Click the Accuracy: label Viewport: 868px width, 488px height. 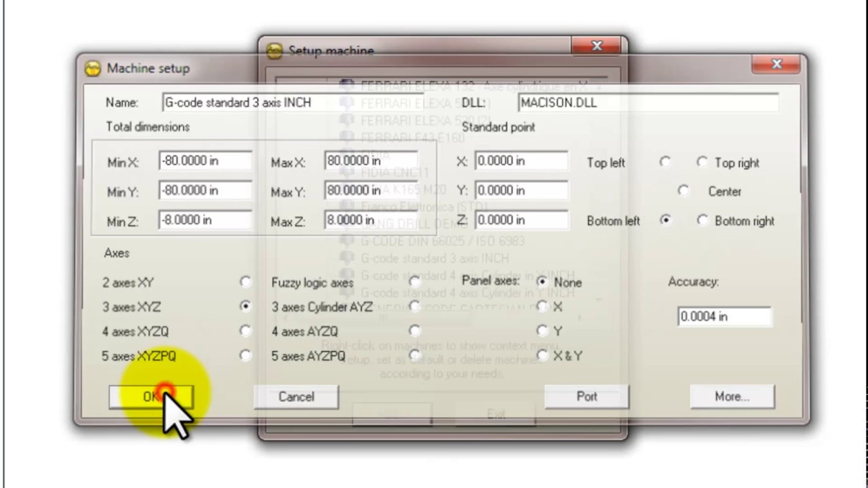coord(693,281)
